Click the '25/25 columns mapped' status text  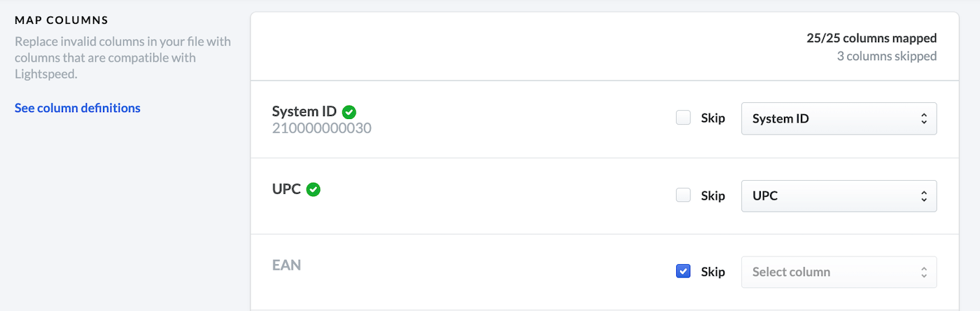[871, 39]
